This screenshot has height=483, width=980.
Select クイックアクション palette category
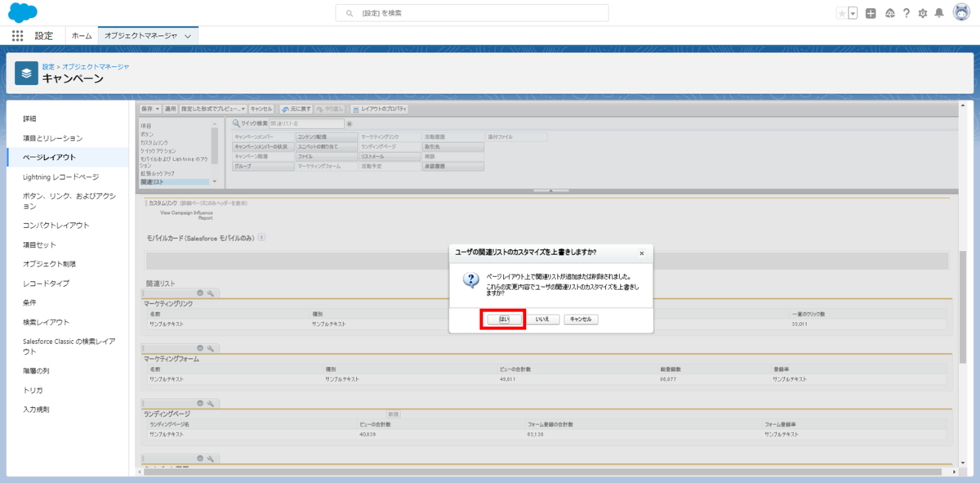tap(157, 151)
